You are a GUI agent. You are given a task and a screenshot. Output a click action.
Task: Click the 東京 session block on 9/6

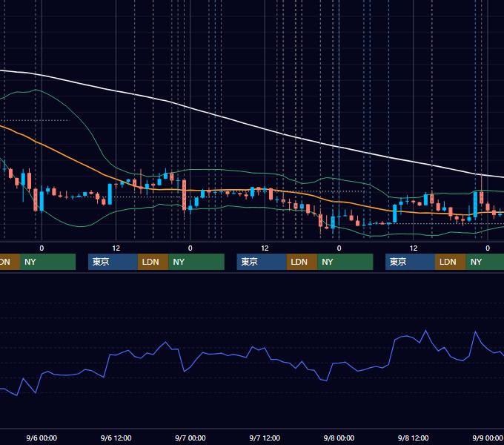click(x=113, y=262)
